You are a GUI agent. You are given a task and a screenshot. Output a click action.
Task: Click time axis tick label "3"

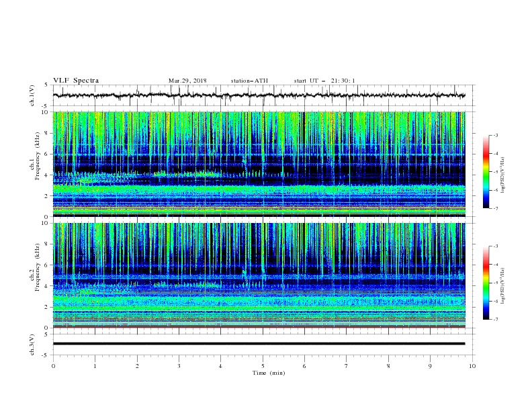click(x=179, y=366)
